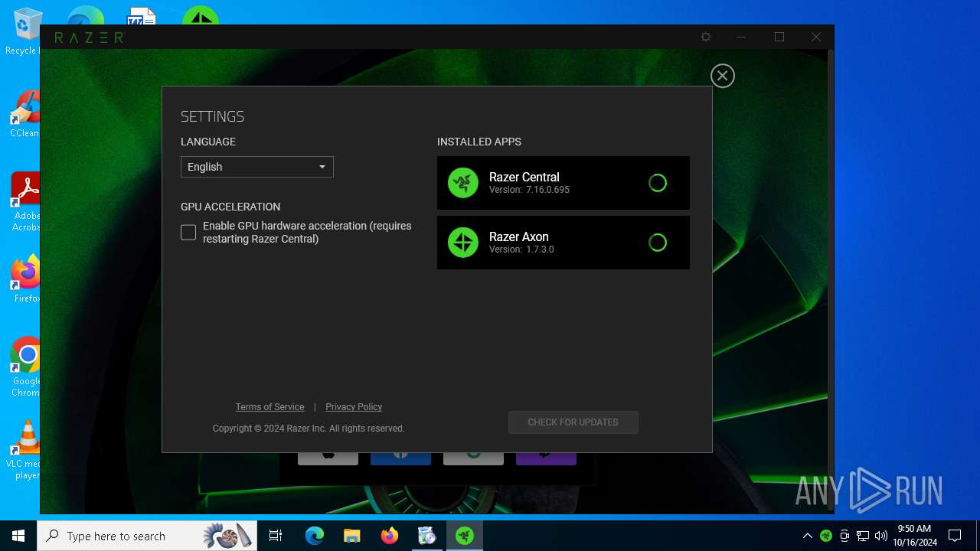Focus the Type here to search box
Image resolution: width=980 pixels, height=551 pixels.
(x=147, y=536)
